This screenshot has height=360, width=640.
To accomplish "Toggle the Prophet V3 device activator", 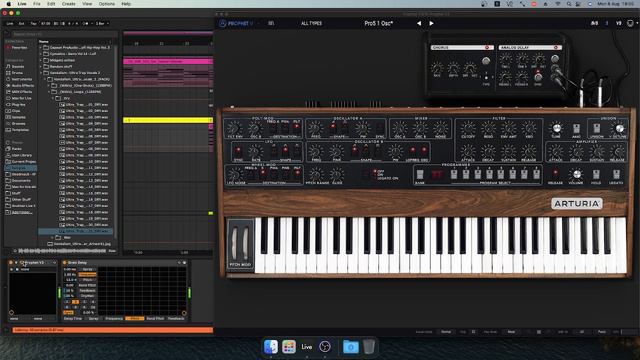I will (x=11, y=263).
